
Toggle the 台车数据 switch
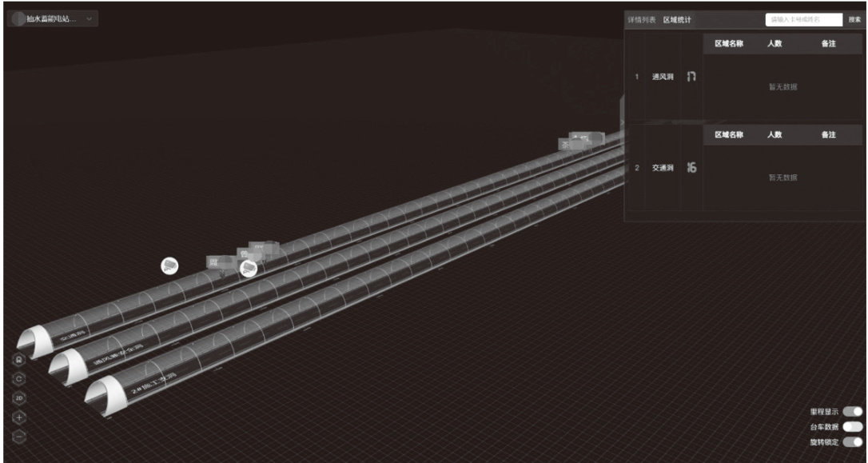click(853, 426)
